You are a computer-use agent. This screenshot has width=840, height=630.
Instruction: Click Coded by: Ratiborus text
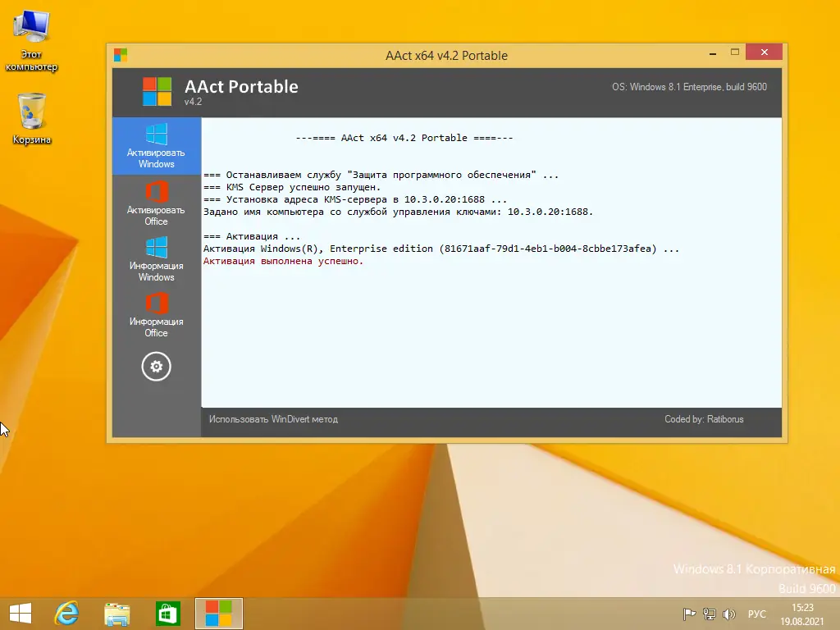[704, 419]
